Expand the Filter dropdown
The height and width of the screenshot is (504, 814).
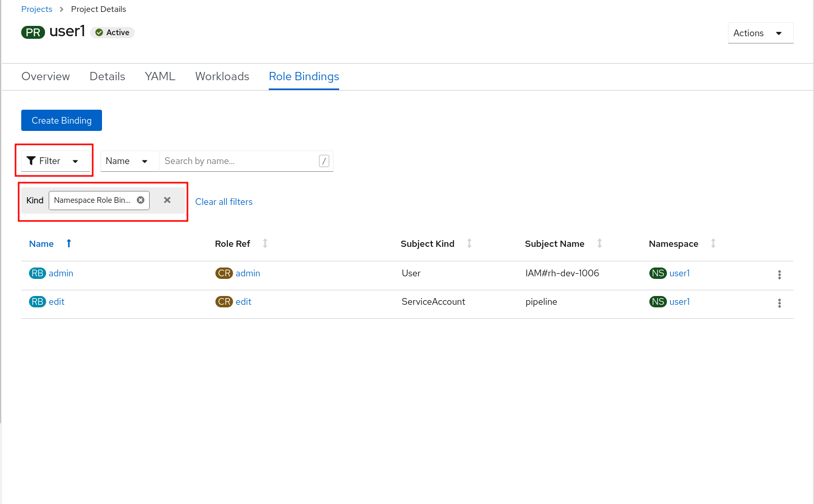point(53,161)
